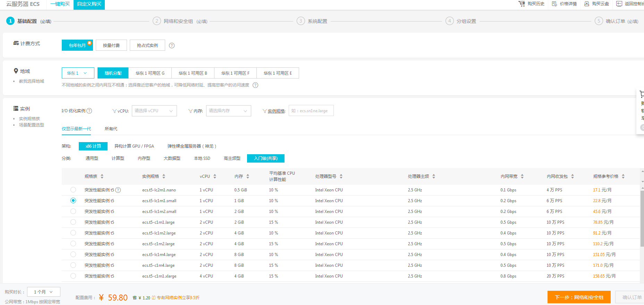Viewport: 644px width, 305px height.
Task: Choose the ecs.t5-c1m1.large radio button
Action: point(73,222)
